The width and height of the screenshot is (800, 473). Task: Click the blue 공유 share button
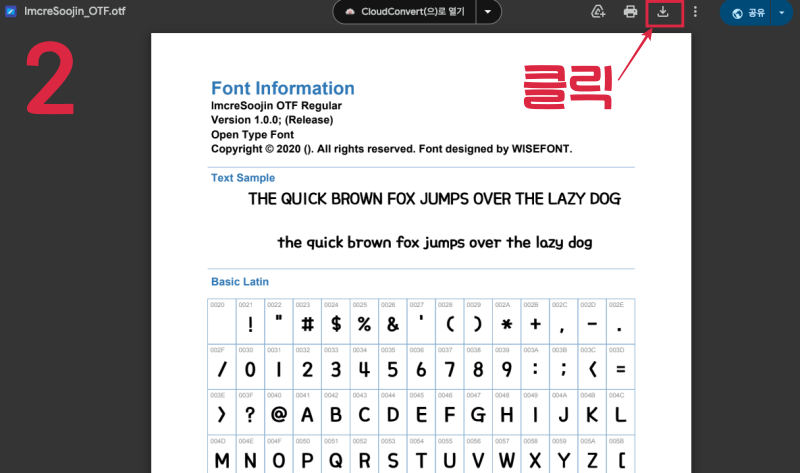(748, 13)
